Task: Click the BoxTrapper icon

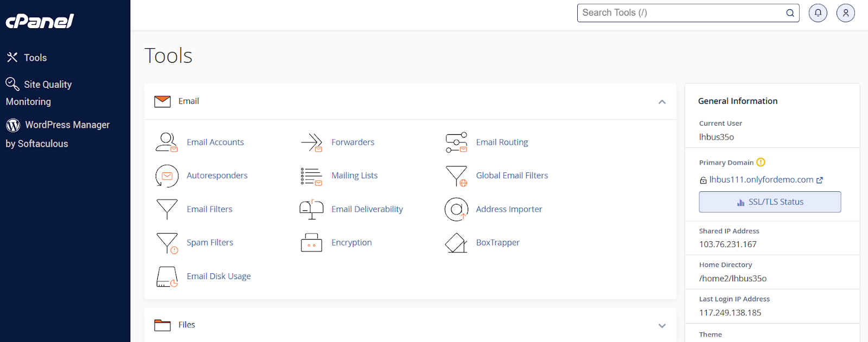Action: pyautogui.click(x=456, y=243)
